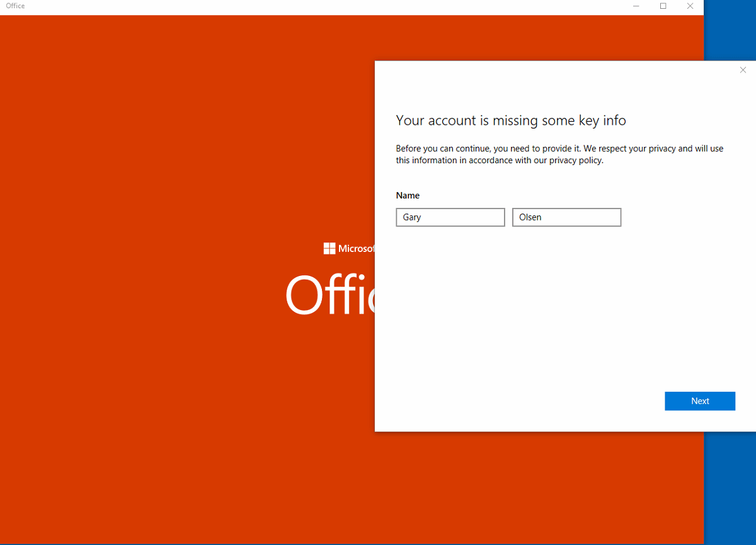
Task: Maximize the Office window
Action: coord(663,6)
